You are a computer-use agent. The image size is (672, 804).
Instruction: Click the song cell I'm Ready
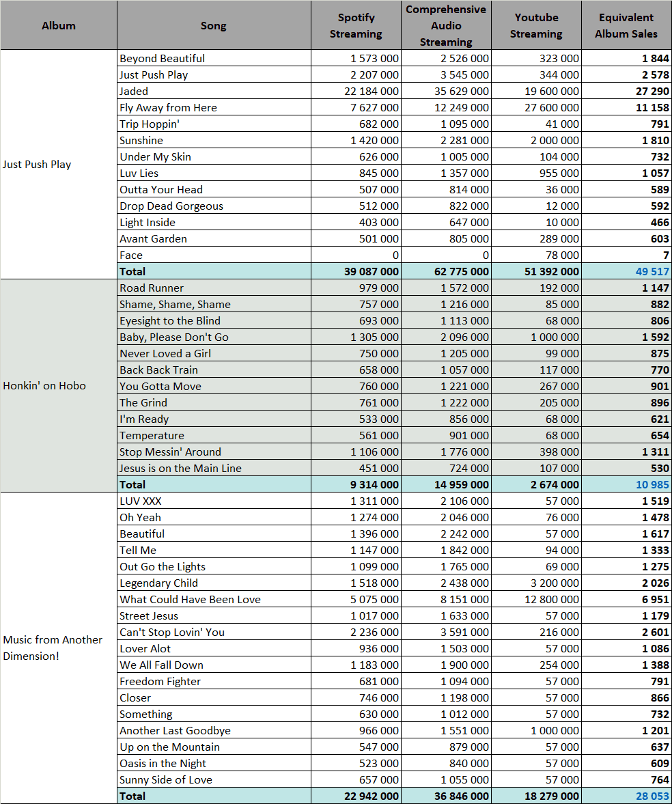coord(214,419)
